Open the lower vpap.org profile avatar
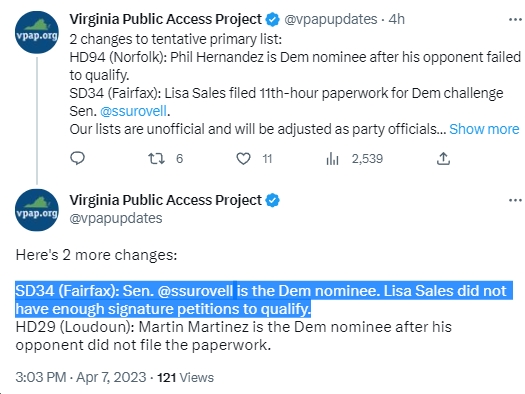525x394 pixels. pyautogui.click(x=37, y=210)
